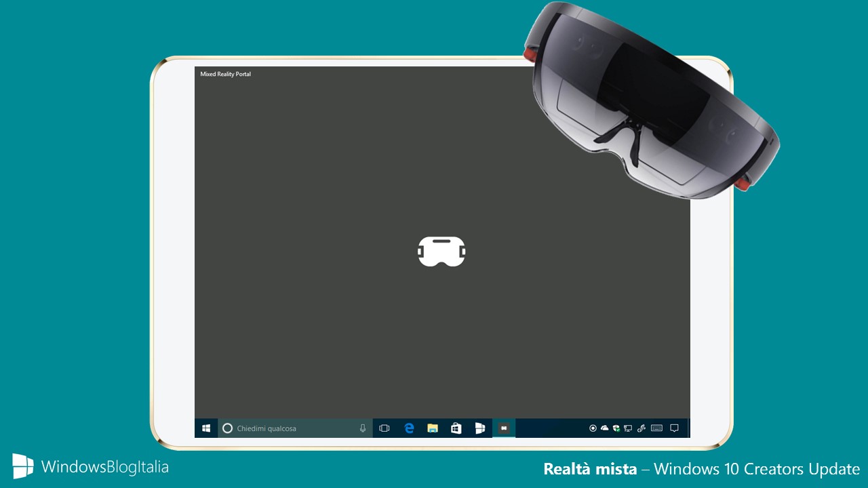Open the Action Center notifications icon
Viewport: 868px width, 488px height.
point(674,428)
